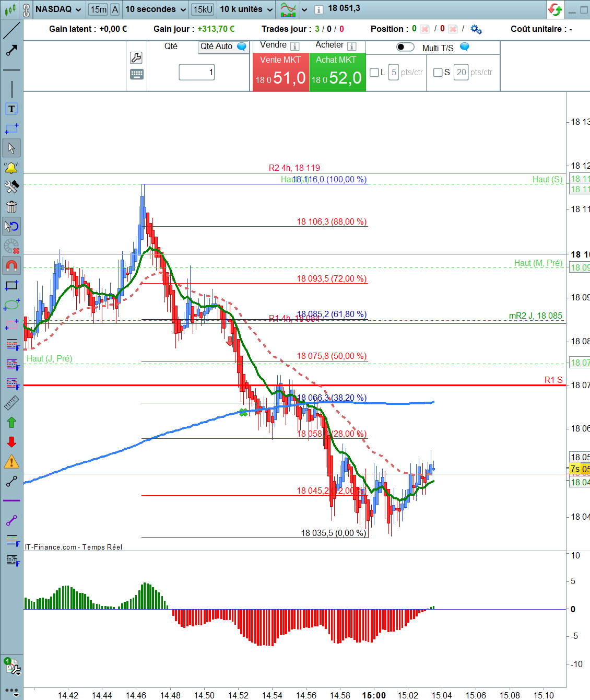Click the red Vente MKT button
590x700 pixels.
click(281, 72)
